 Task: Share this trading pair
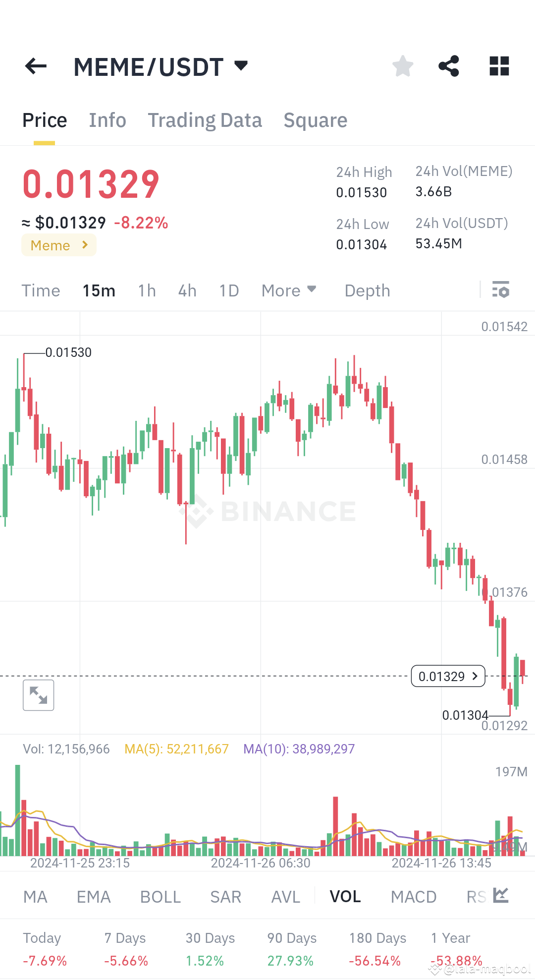[x=449, y=66]
